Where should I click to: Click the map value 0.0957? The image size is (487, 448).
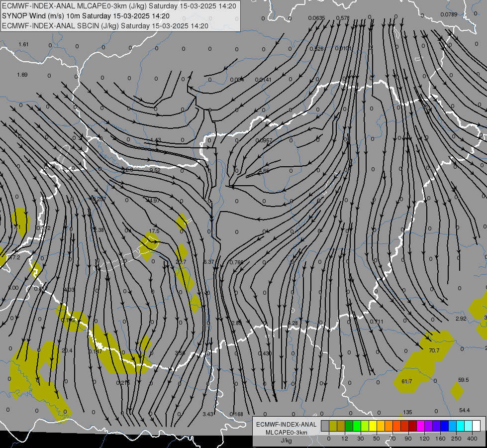pos(264,140)
